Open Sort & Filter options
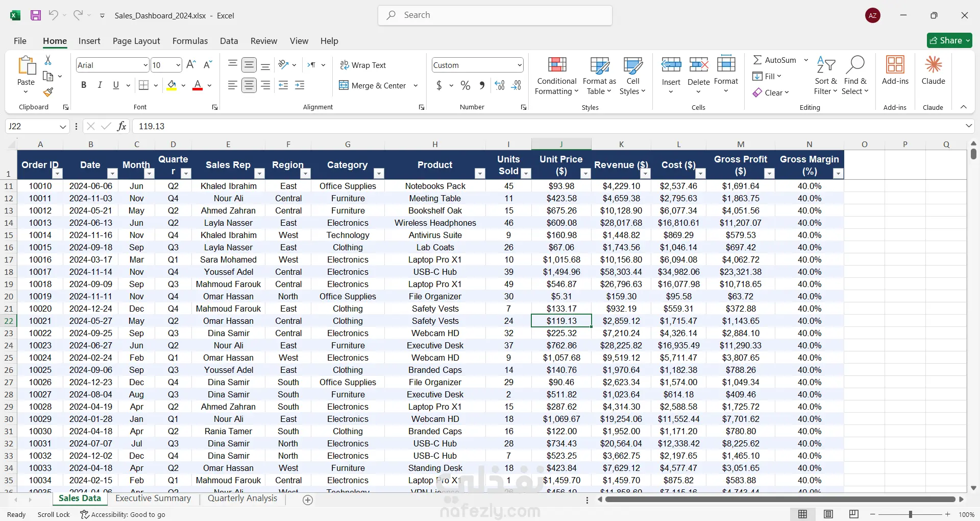Viewport: 980px width, 521px height. [x=826, y=76]
